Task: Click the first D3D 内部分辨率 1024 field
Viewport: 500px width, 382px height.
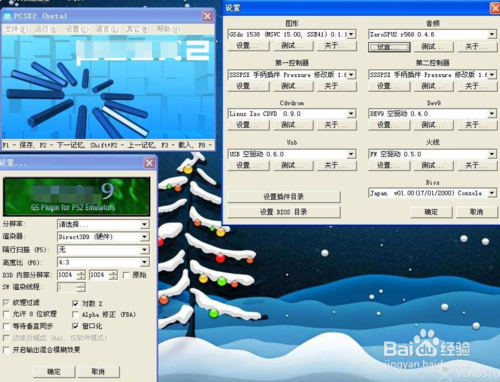Action: tap(67, 275)
